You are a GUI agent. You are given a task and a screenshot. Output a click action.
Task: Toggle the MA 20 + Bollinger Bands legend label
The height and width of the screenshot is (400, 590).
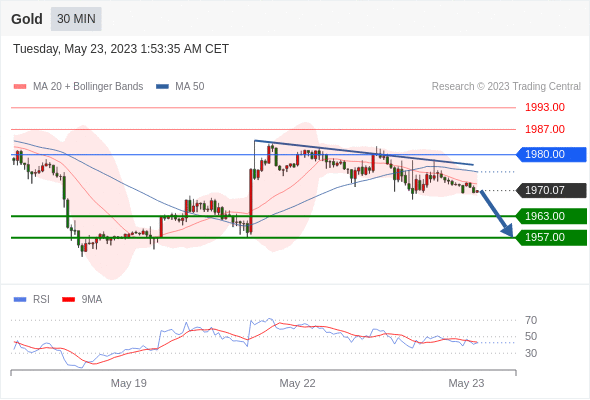pos(88,87)
